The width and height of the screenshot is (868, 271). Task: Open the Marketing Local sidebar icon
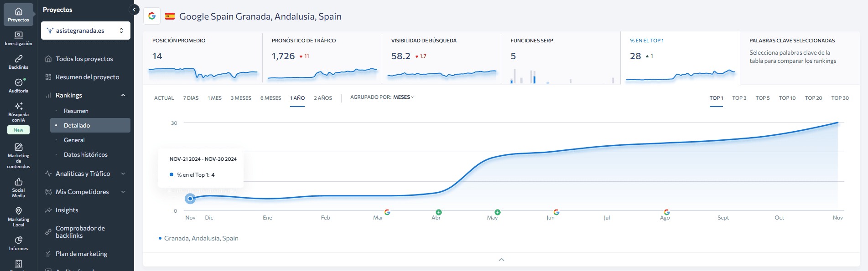point(18,216)
